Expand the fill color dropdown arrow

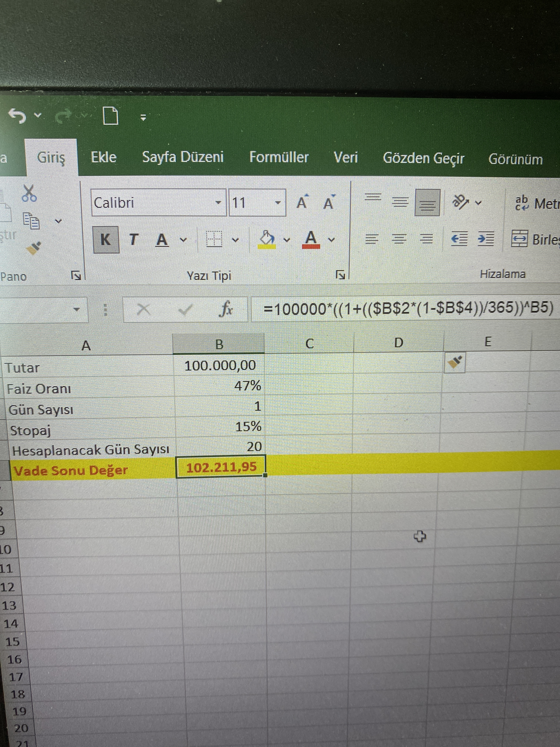tap(287, 240)
